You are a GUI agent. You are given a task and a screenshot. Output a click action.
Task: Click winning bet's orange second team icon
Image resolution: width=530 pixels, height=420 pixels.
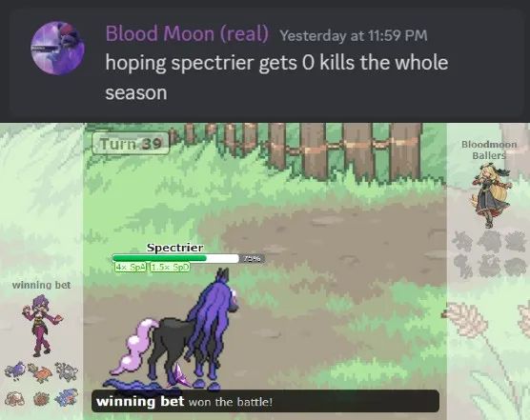[x=40, y=372]
